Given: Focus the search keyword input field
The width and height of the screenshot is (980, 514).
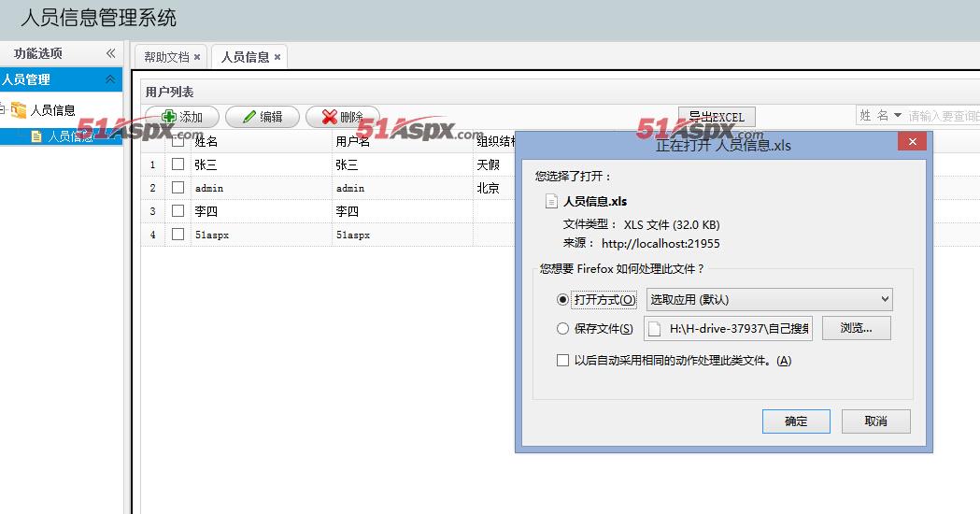Looking at the screenshot, I should tap(943, 116).
